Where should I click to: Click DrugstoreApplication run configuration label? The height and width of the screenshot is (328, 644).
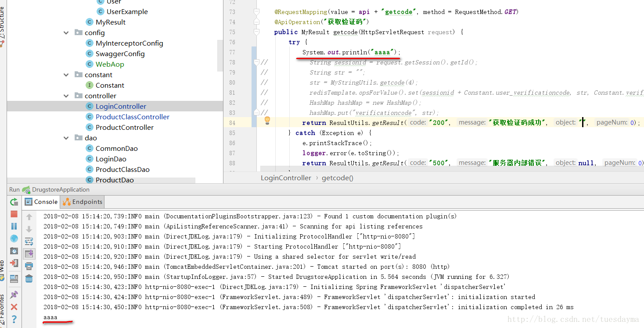tap(61, 189)
